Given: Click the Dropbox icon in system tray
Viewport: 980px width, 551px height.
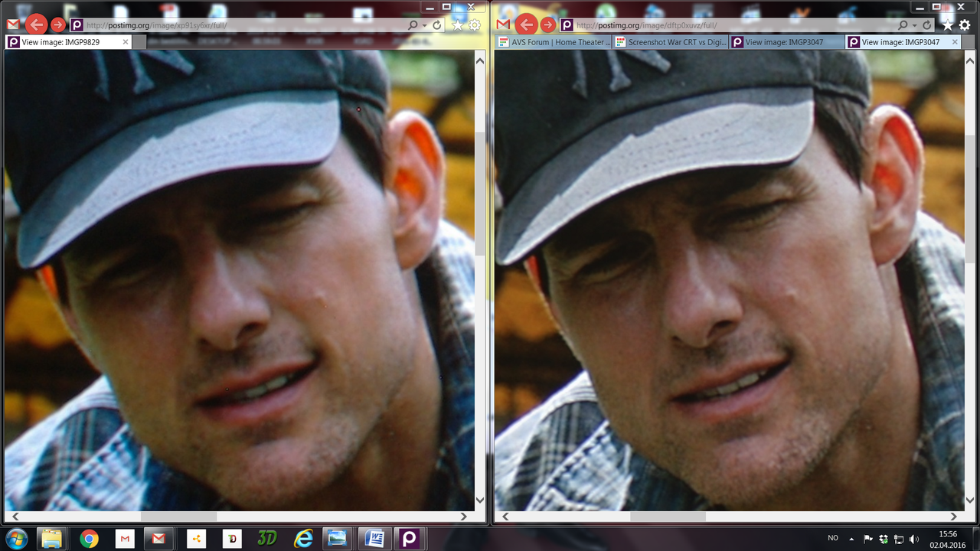Looking at the screenshot, I should click(x=883, y=539).
